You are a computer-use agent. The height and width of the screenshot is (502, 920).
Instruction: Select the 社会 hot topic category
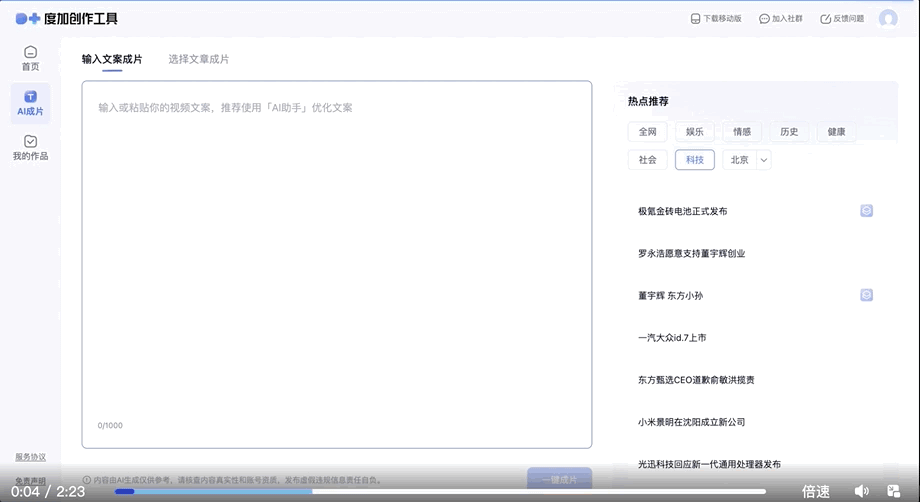click(x=648, y=160)
